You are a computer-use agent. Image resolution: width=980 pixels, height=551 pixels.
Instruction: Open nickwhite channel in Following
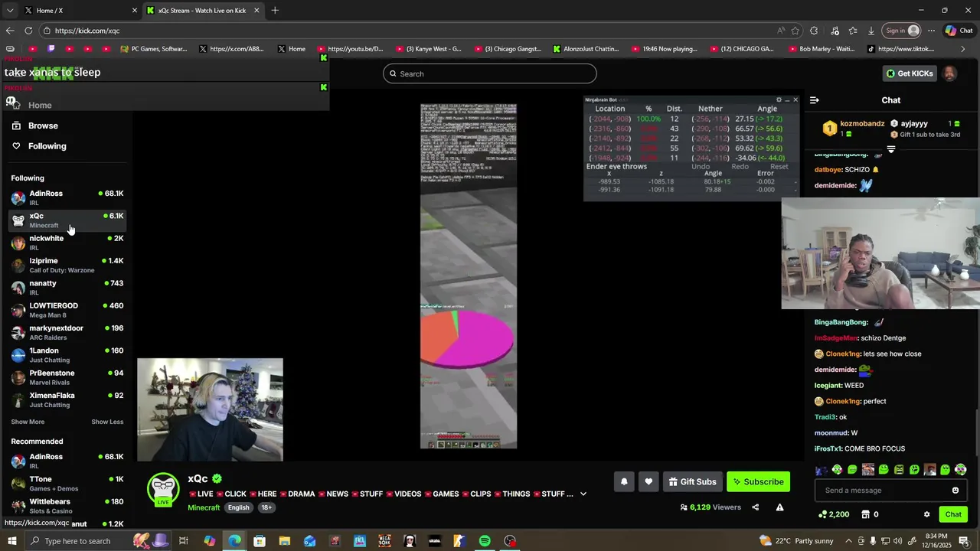(x=66, y=243)
